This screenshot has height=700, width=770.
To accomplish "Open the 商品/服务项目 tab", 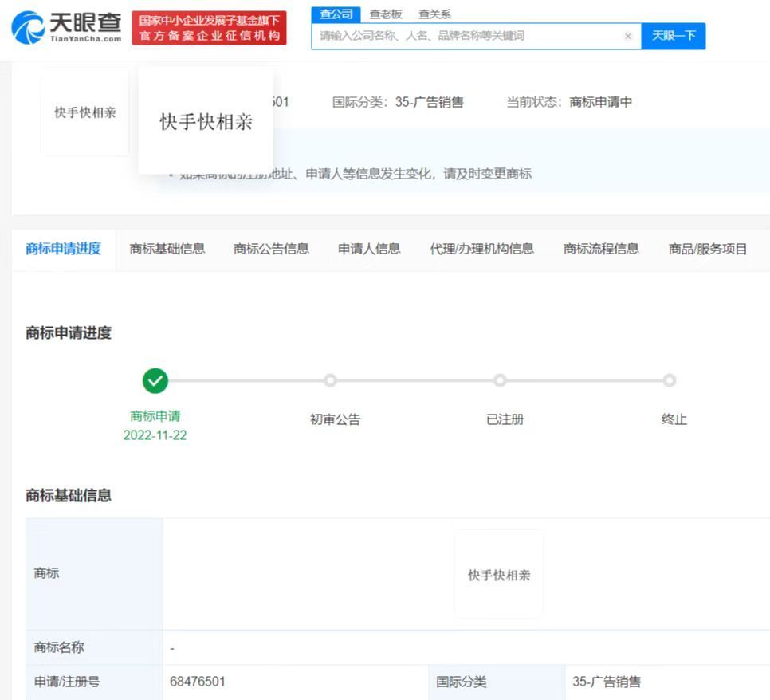I will coord(708,249).
